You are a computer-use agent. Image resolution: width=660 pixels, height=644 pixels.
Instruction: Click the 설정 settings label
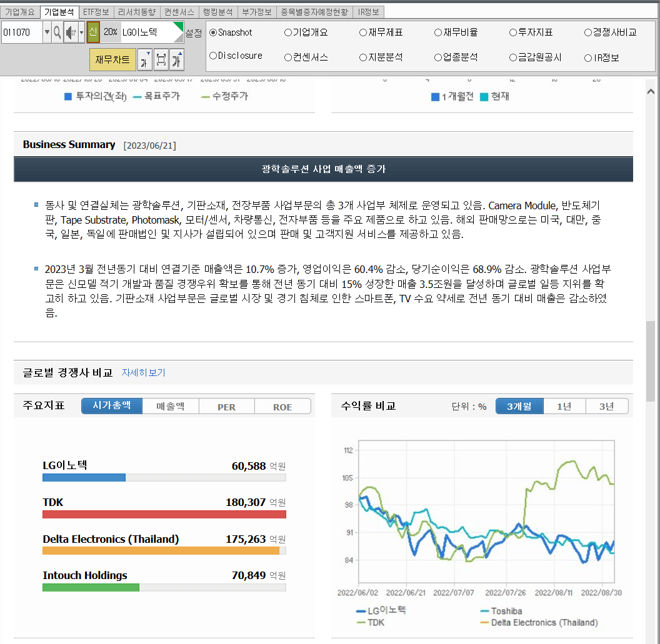pos(194,33)
